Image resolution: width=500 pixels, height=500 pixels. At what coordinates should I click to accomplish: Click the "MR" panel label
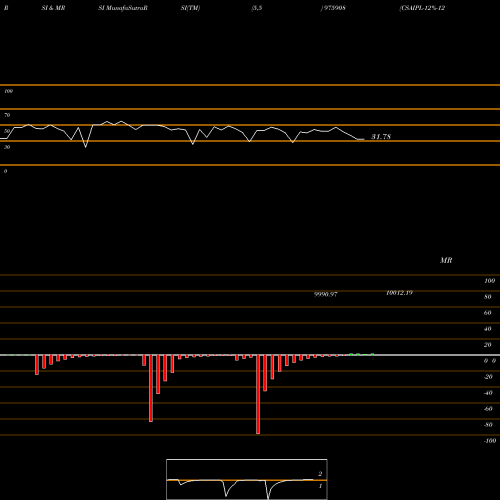tap(446, 260)
